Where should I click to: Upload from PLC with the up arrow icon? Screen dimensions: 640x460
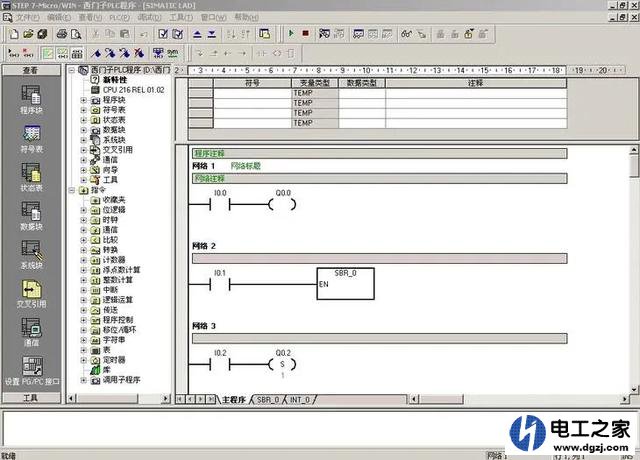[x=197, y=34]
